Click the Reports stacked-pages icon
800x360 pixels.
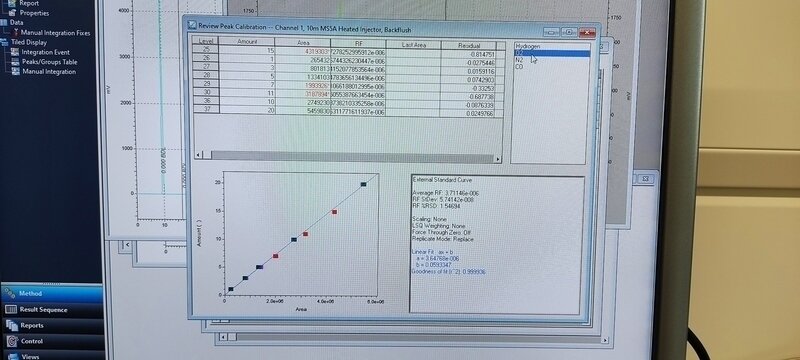pos(12,325)
